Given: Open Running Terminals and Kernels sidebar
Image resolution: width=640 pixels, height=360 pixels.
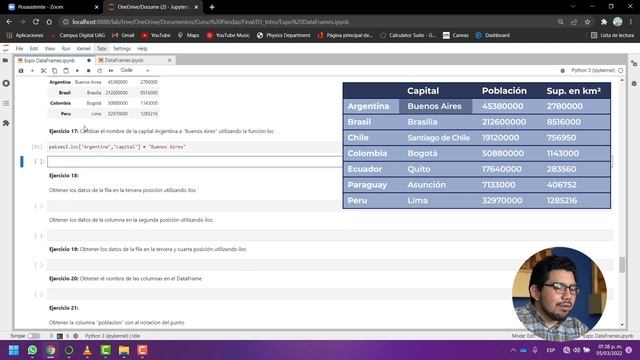Looking at the screenshot, I should 6,83.
